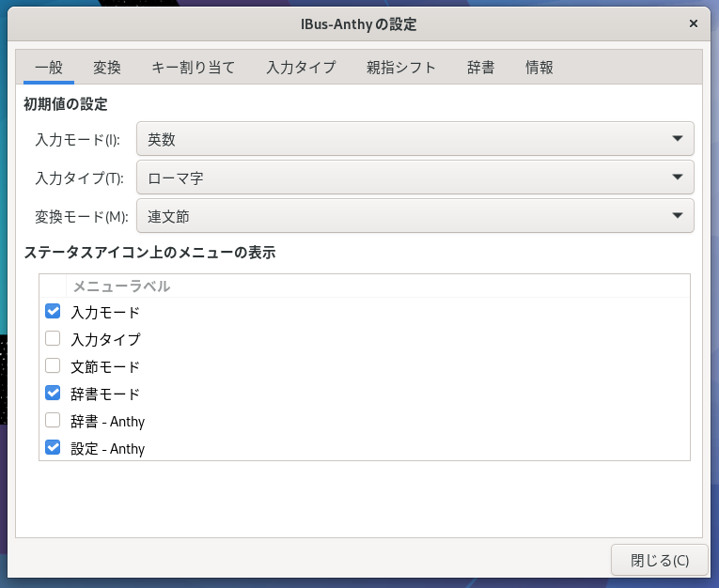Switch to the 一般 tab
Image resolution: width=719 pixels, height=588 pixels.
tap(49, 68)
